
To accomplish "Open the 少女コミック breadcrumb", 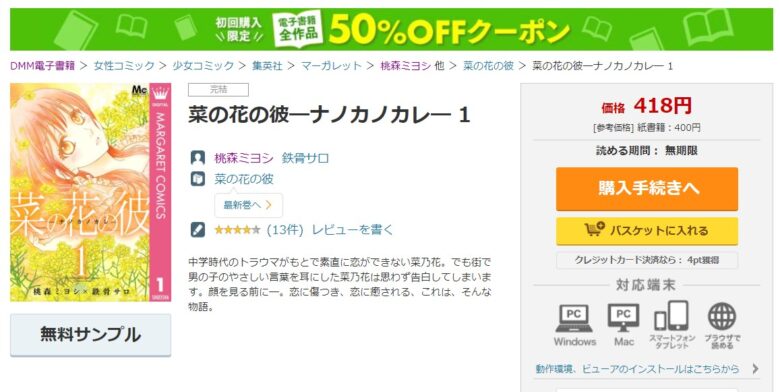I will 203,66.
